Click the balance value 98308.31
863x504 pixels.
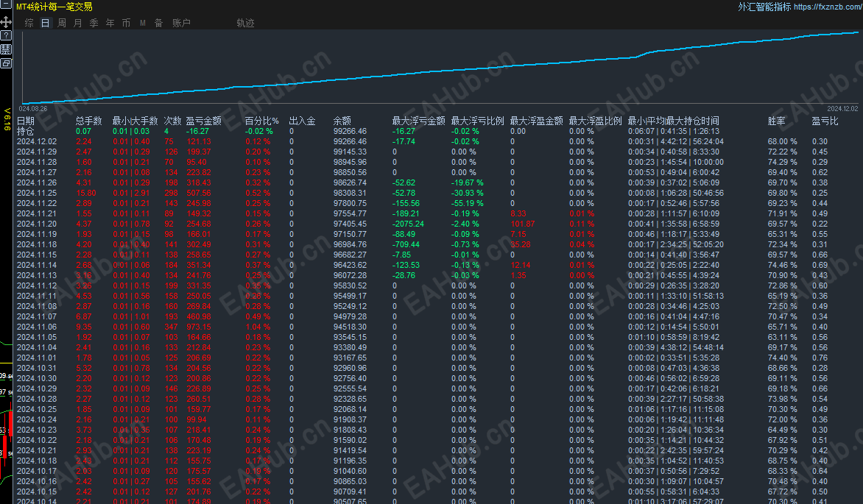350,193
